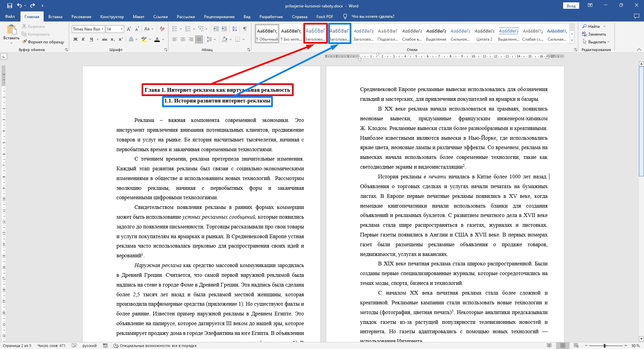Image resolution: width=644 pixels, height=349 pixels.
Task: Increase paragraph indent
Action: pyautogui.click(x=224, y=29)
